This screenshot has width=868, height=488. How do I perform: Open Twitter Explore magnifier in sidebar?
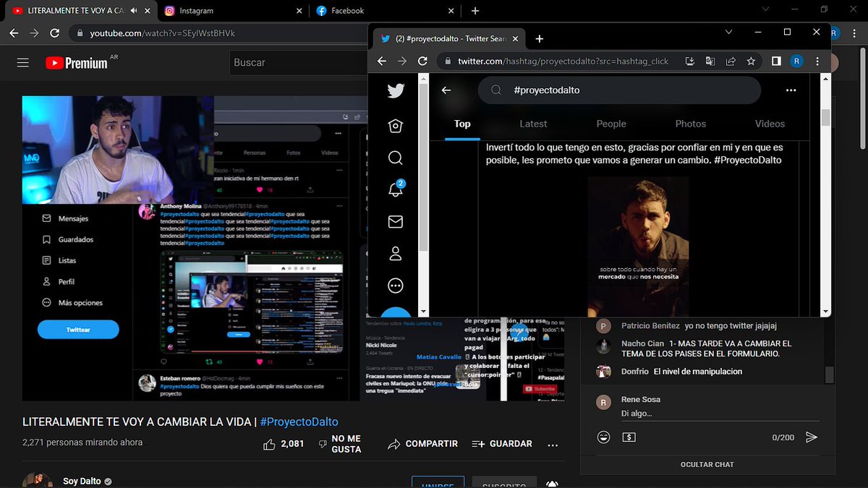pyautogui.click(x=396, y=158)
